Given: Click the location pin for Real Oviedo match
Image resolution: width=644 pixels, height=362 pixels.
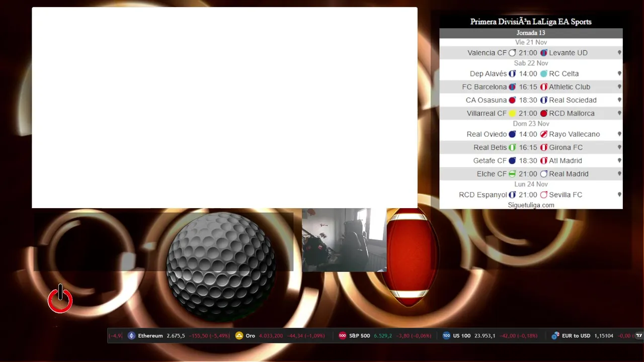Looking at the screenshot, I should pos(619,134).
